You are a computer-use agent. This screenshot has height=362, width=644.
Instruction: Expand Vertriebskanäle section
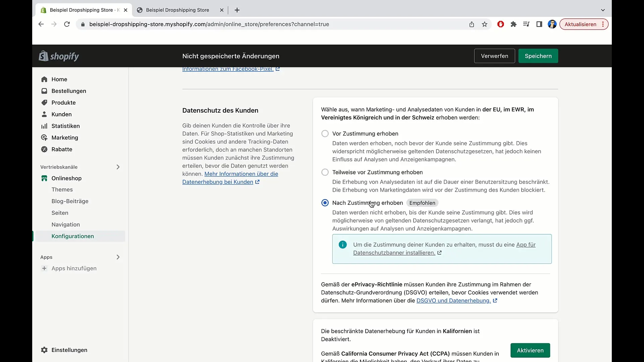[x=118, y=167]
